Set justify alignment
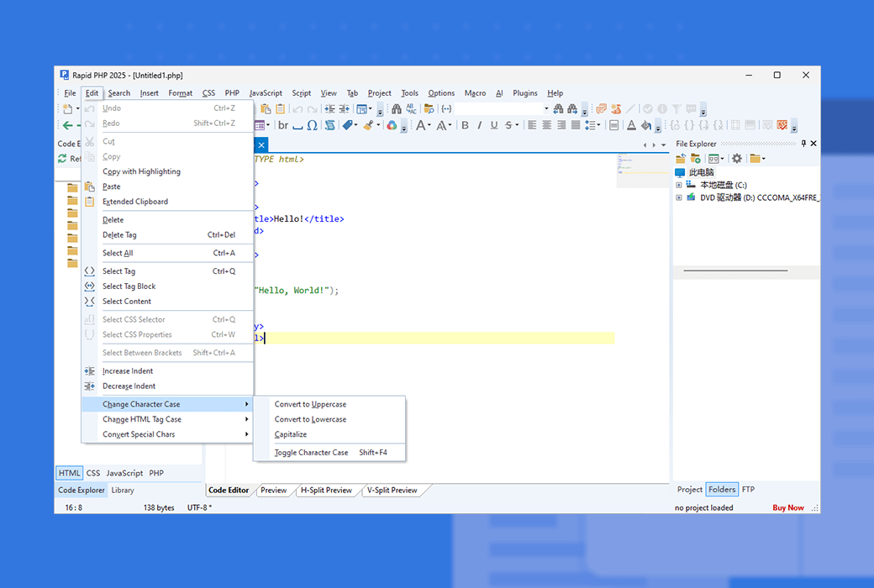Image resolution: width=874 pixels, height=588 pixels. (x=576, y=125)
